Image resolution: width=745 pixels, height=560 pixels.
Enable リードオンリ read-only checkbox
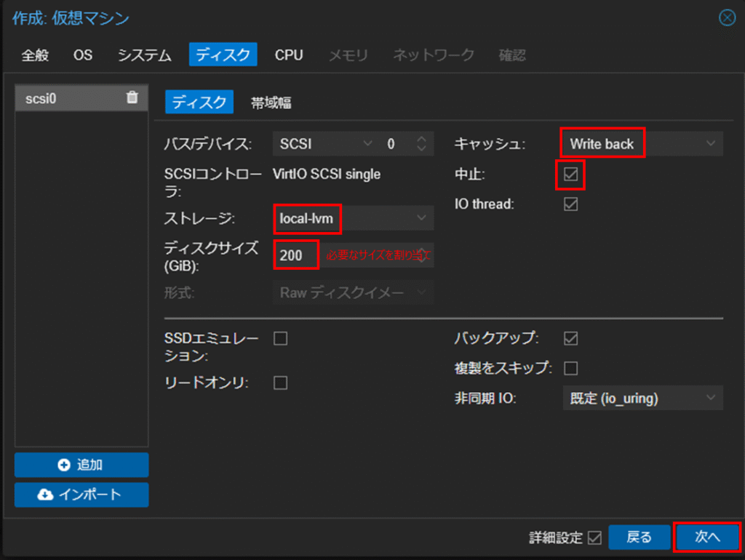tap(280, 383)
